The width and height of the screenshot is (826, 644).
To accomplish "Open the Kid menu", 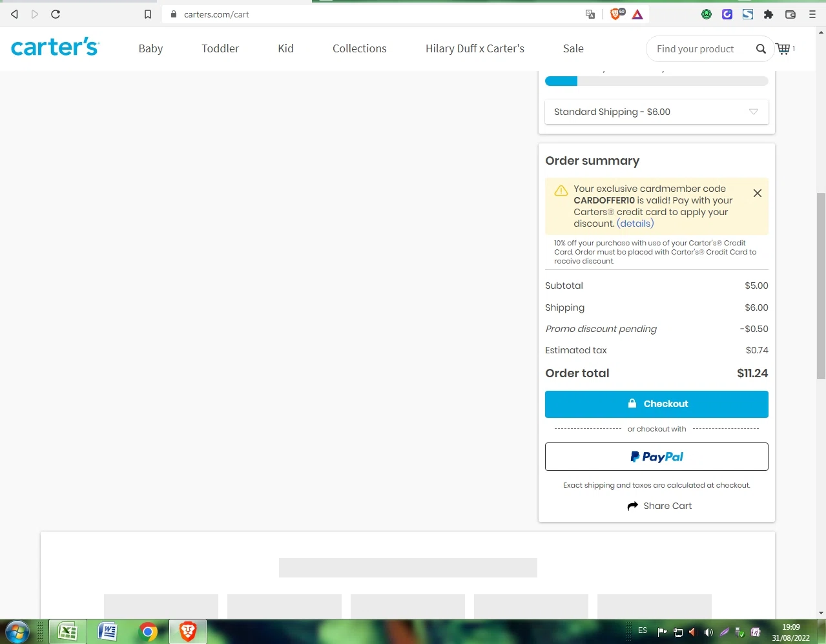I will click(x=285, y=48).
